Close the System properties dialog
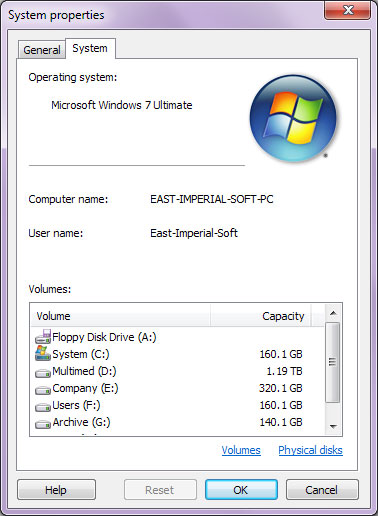 coord(348,10)
